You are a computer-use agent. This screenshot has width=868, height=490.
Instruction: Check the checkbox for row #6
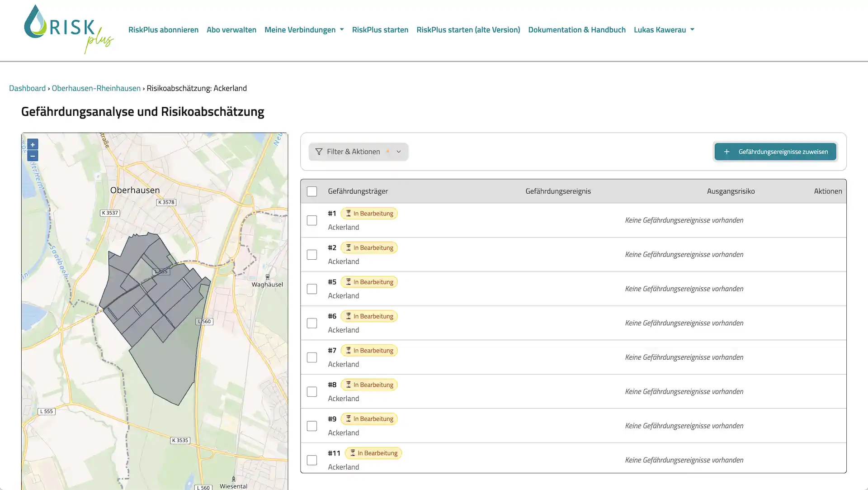(x=312, y=323)
